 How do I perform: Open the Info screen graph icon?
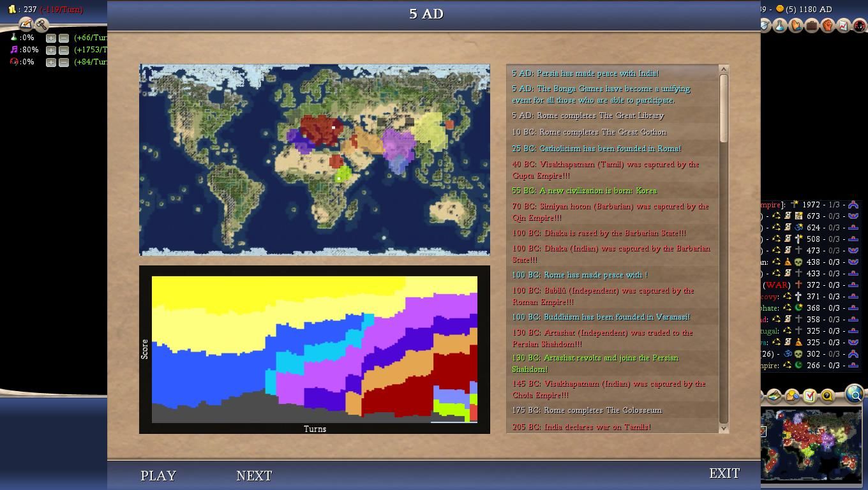844,26
